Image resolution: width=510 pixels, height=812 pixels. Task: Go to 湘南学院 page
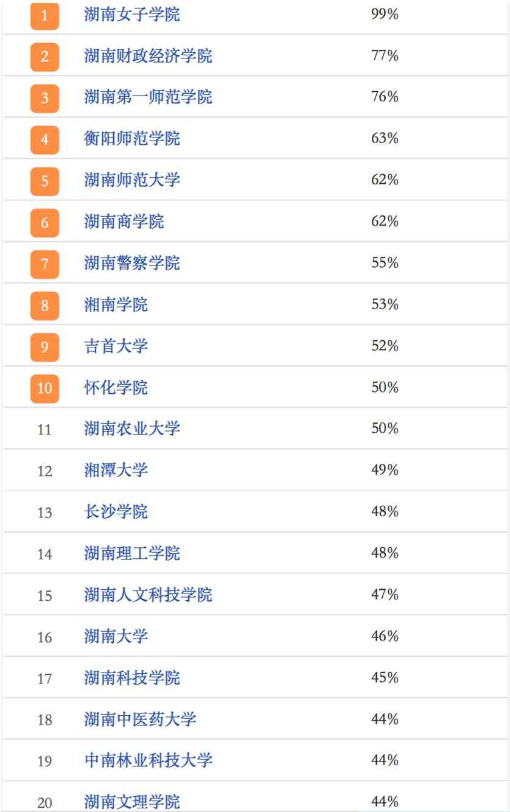(116, 305)
